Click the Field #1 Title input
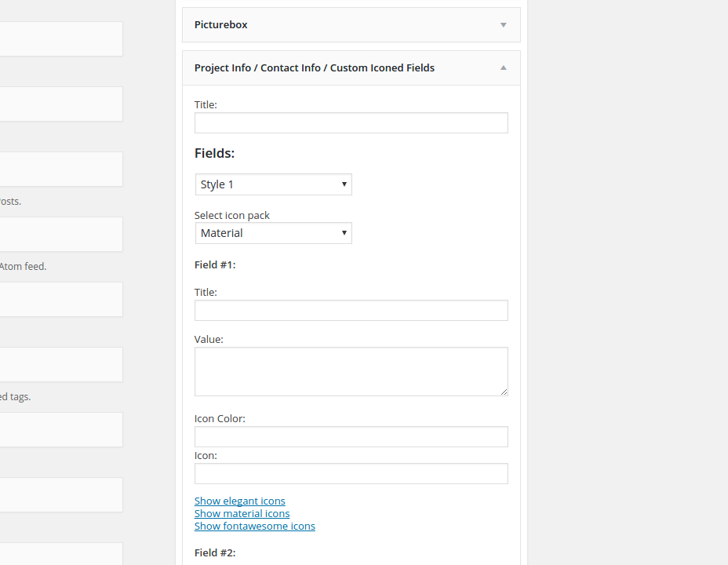Screen dimensions: 728x565 [351, 311]
